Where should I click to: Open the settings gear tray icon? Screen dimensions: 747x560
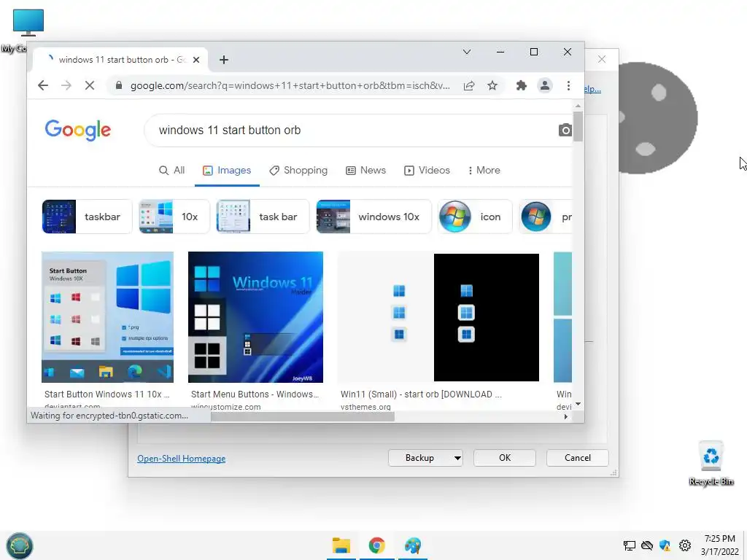pyautogui.click(x=685, y=545)
